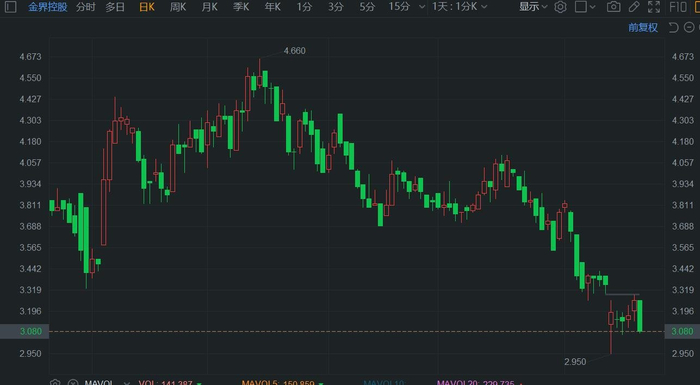The height and width of the screenshot is (385, 700).
Task: Expand the 1天:1分K interval dropdown
Action: [x=459, y=7]
